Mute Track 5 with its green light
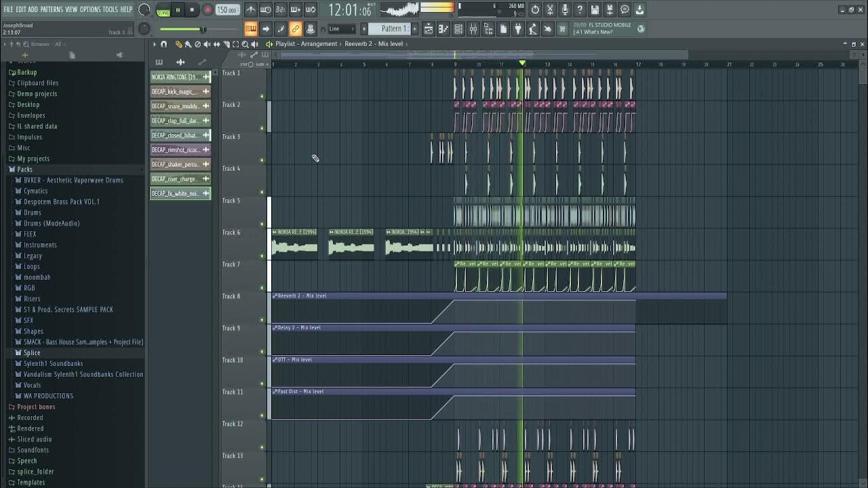The height and width of the screenshot is (488, 868). [x=262, y=224]
